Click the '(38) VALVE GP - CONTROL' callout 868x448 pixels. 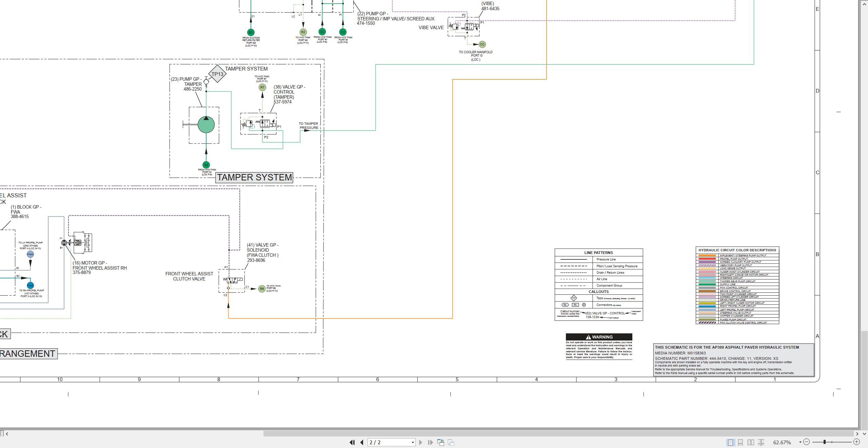[289, 94]
